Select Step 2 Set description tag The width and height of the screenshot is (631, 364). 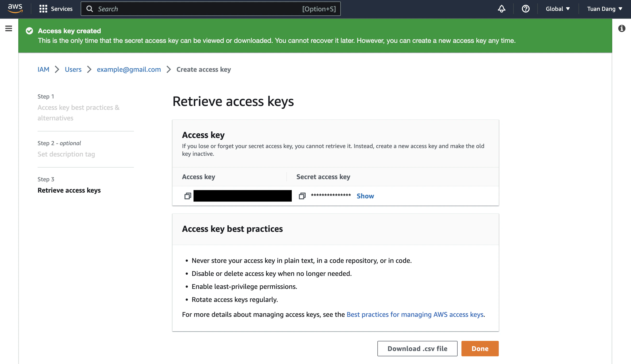point(66,154)
